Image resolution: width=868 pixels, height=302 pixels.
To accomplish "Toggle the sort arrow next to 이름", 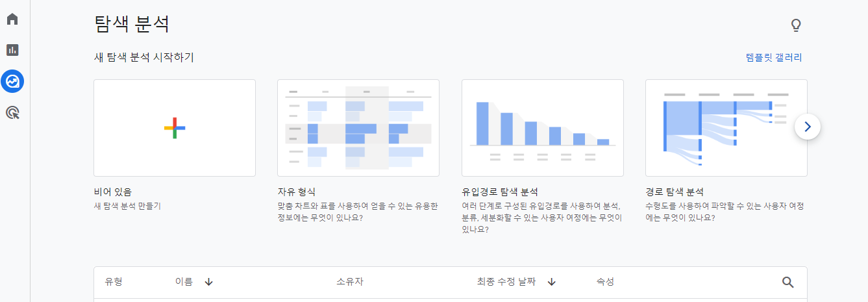I will coord(208,282).
